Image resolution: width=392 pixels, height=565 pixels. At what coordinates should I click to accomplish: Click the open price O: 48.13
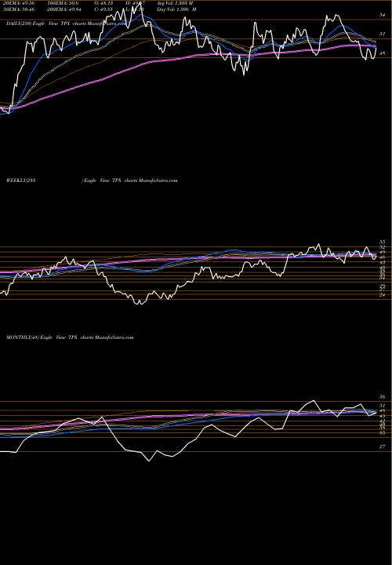103,3
